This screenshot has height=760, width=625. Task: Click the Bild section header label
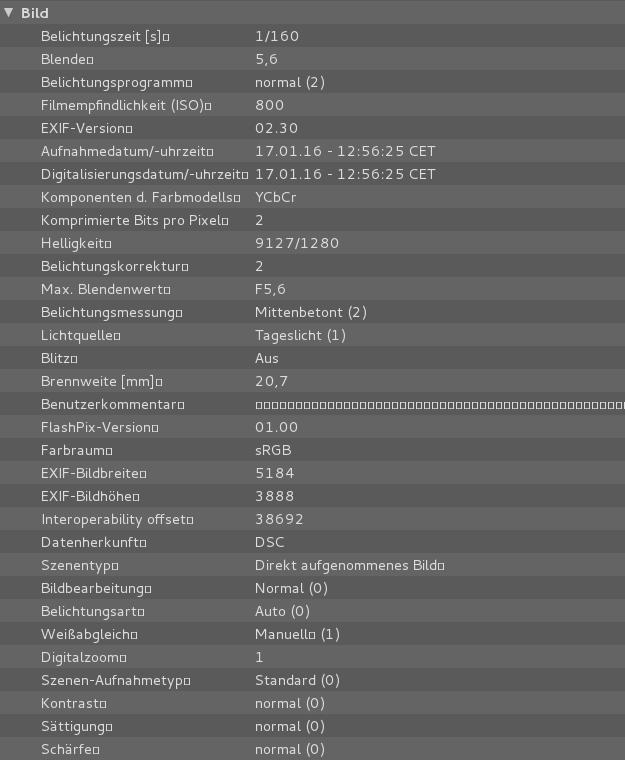[35, 13]
